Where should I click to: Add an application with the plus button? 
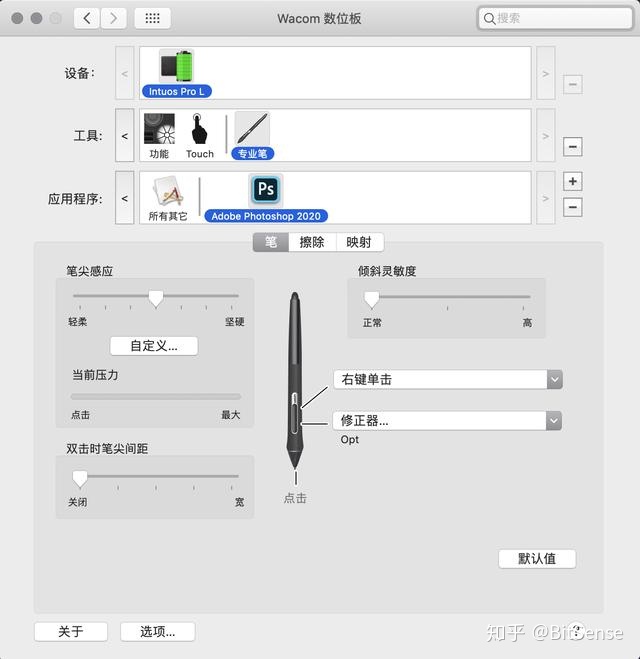(572, 182)
